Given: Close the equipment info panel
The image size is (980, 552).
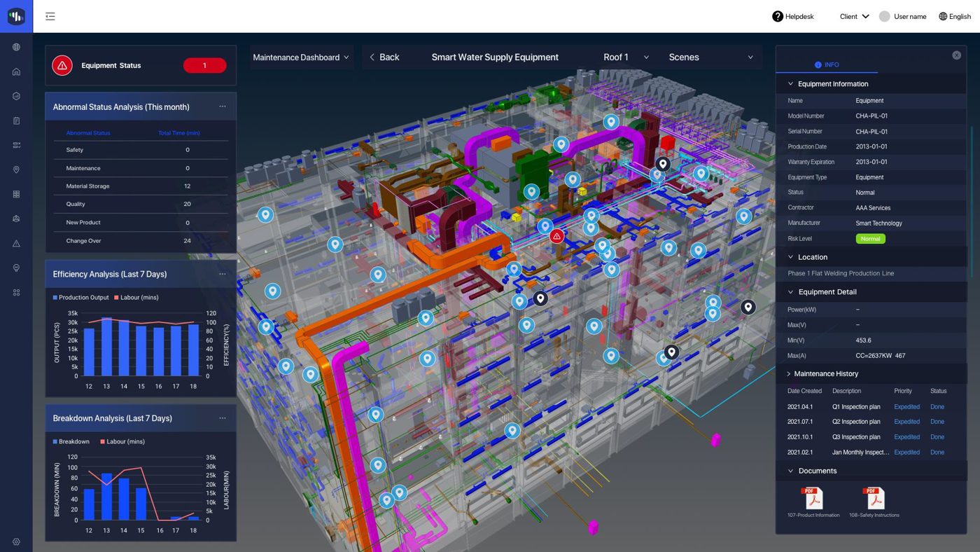Looking at the screenshot, I should (x=956, y=55).
